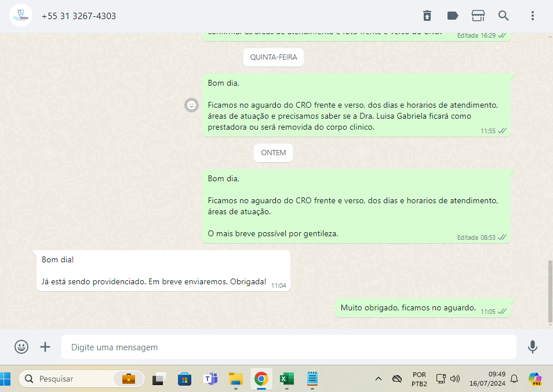Select the Já está sendo providenciado message
Image resolution: width=553 pixels, height=392 pixels.
(x=163, y=270)
